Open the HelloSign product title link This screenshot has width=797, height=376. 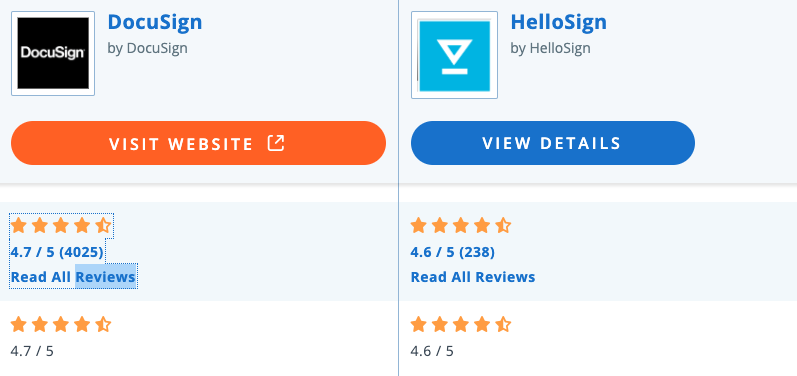(x=559, y=22)
